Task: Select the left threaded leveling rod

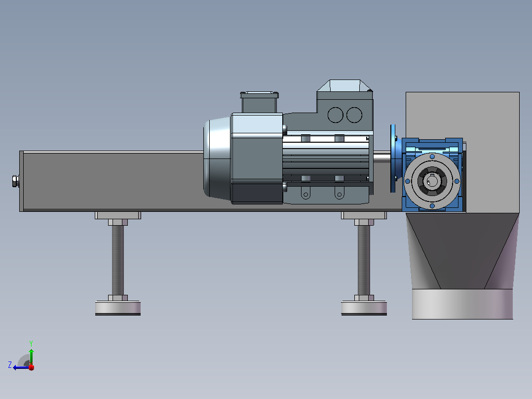Action: point(118,260)
